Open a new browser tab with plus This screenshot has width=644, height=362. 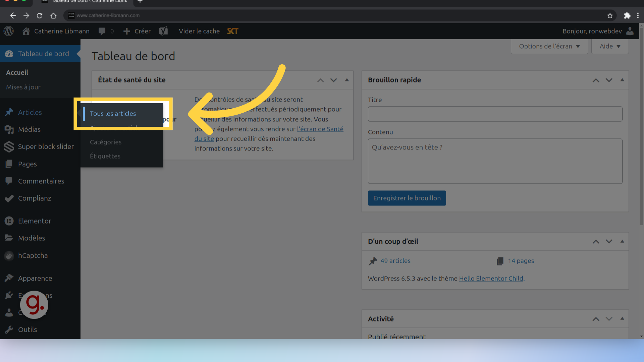(140, 1)
